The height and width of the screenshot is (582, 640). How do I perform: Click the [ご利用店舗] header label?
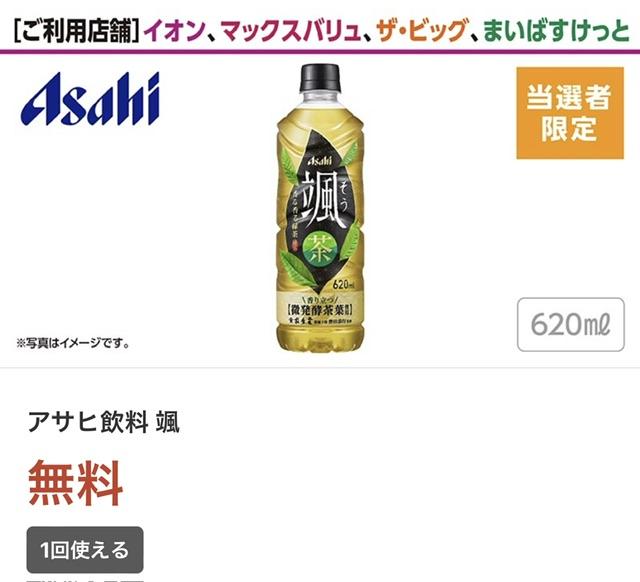74,31
